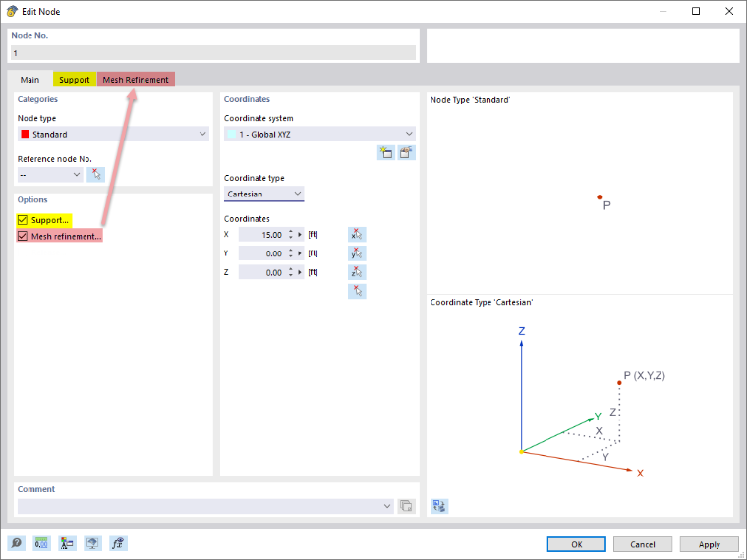Open Z coordinate arrow menu
Image resolution: width=747 pixels, height=560 pixels.
[300, 272]
